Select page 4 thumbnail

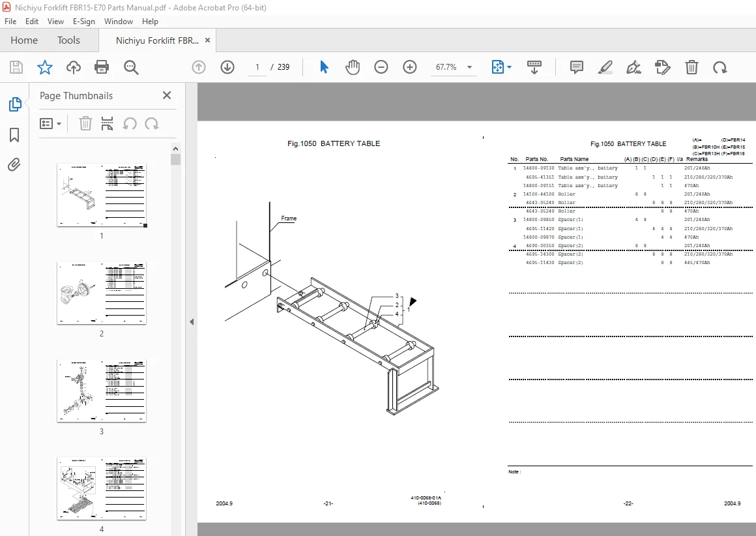pos(101,489)
